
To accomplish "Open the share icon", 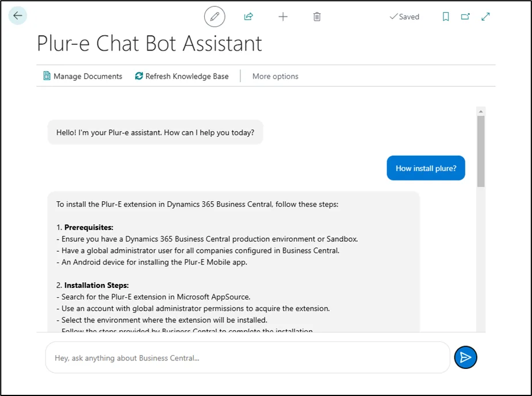I will pos(248,16).
